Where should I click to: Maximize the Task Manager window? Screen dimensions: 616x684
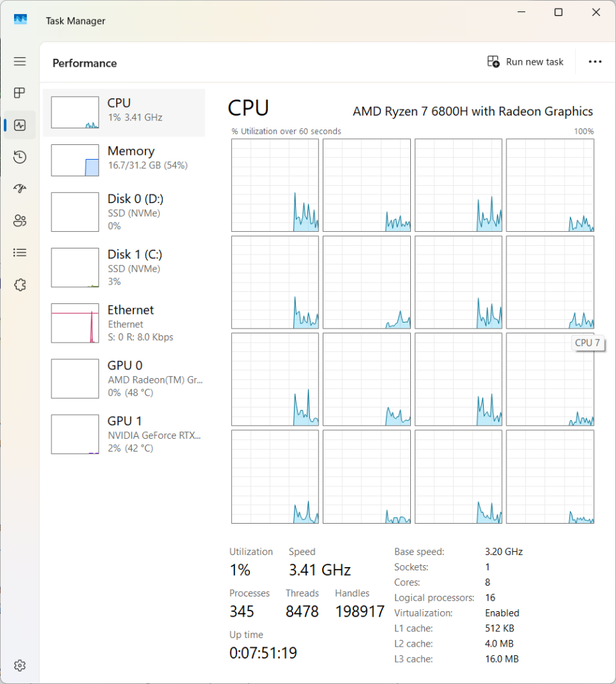559,13
